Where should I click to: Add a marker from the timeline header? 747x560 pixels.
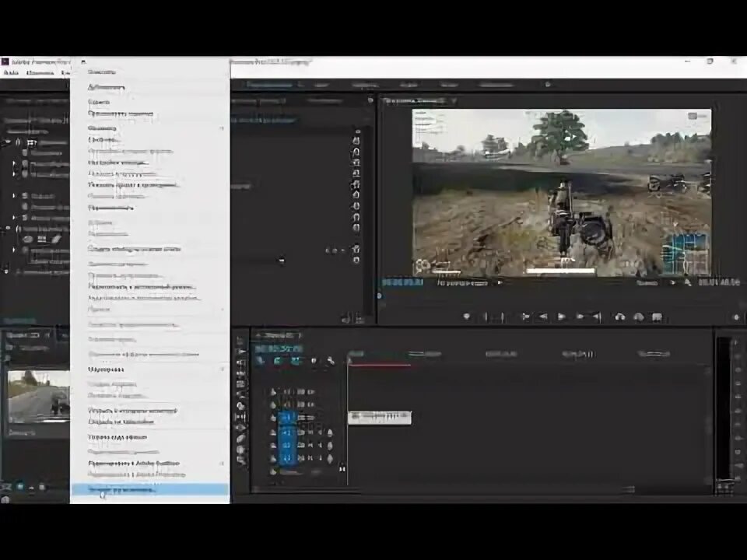[x=314, y=362]
